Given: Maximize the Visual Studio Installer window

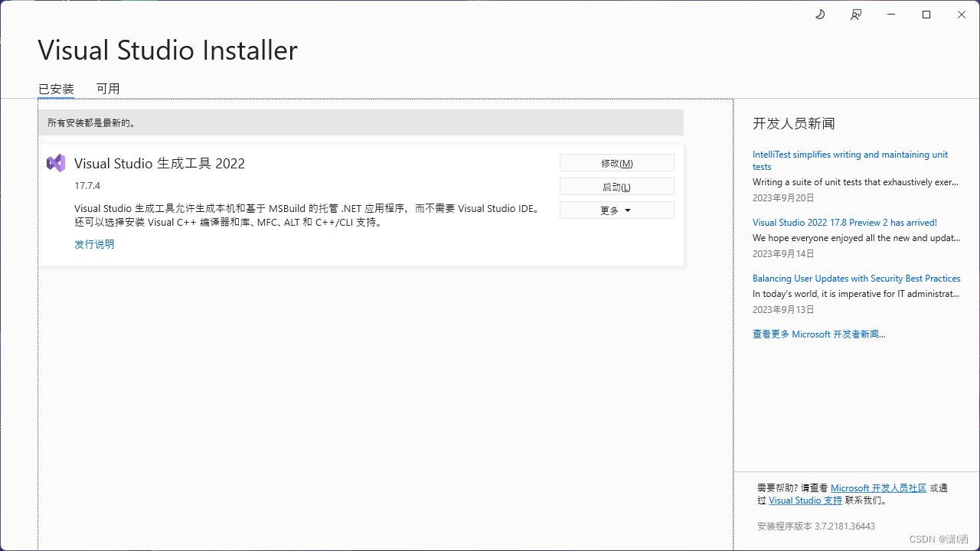Looking at the screenshot, I should pyautogui.click(x=926, y=15).
